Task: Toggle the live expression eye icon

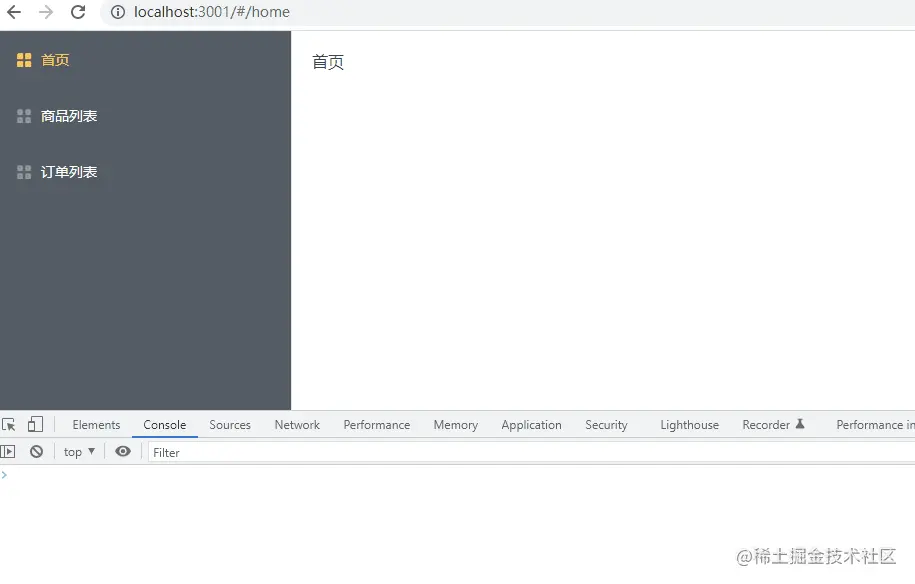Action: [x=123, y=451]
